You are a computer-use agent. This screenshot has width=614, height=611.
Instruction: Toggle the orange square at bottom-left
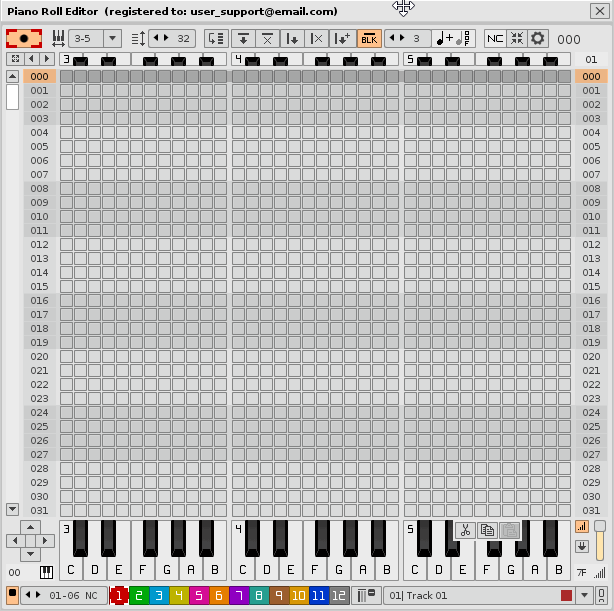(12, 595)
